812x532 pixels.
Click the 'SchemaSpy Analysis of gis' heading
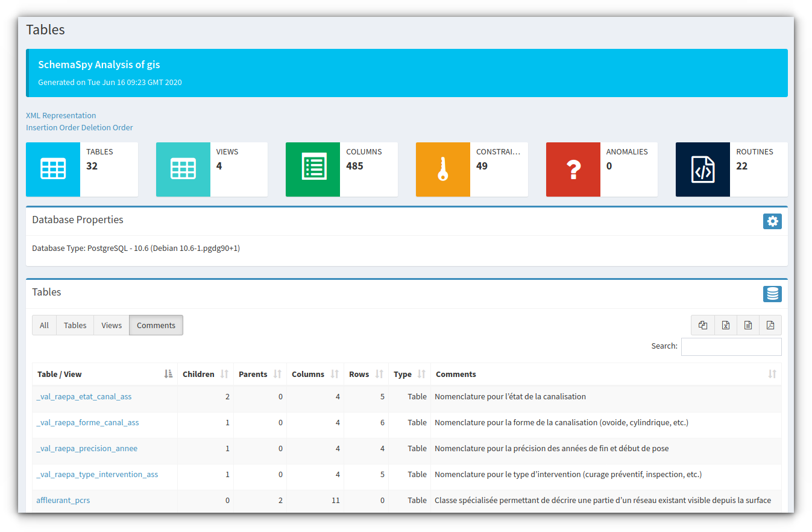pyautogui.click(x=99, y=65)
